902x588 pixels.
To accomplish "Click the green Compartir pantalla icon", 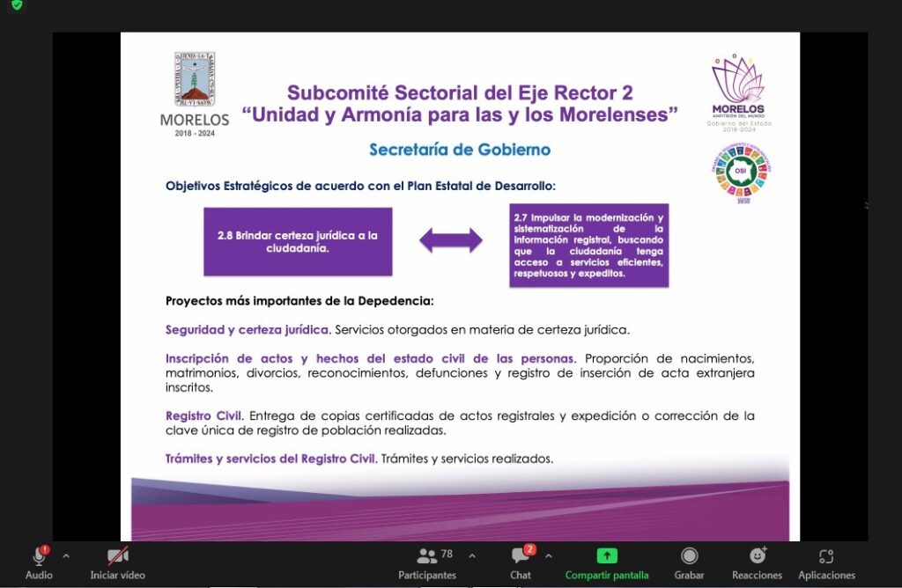I will pos(607,556).
